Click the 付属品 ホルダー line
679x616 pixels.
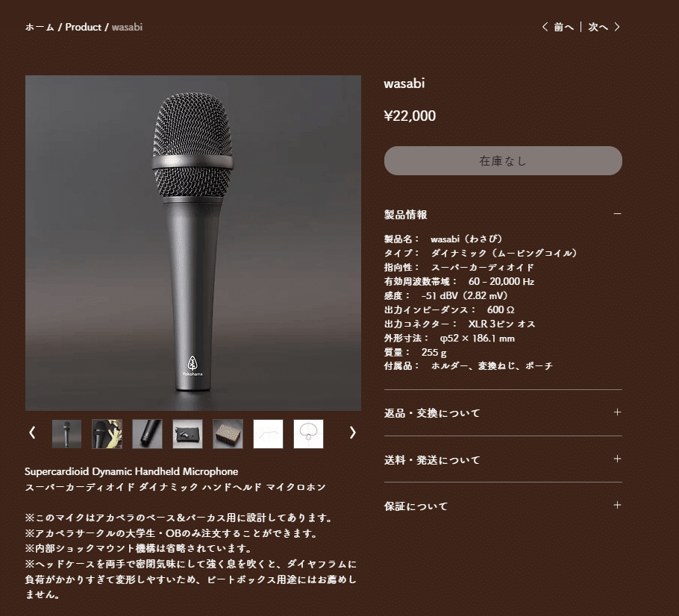tap(468, 365)
